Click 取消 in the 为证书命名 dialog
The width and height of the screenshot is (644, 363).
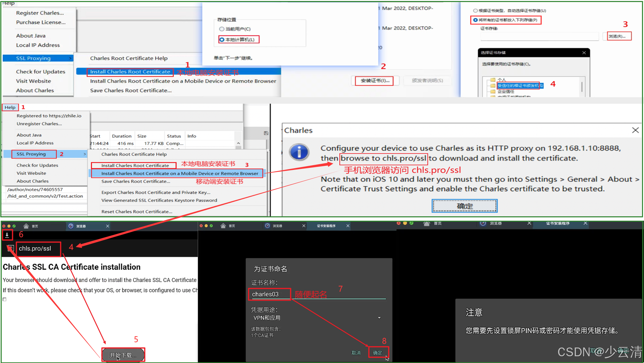(356, 353)
